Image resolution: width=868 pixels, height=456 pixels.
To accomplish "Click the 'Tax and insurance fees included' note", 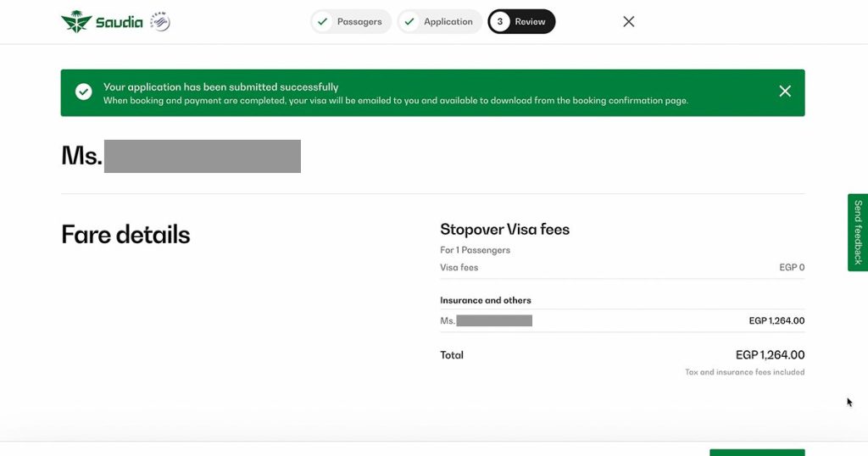I will pyautogui.click(x=744, y=372).
